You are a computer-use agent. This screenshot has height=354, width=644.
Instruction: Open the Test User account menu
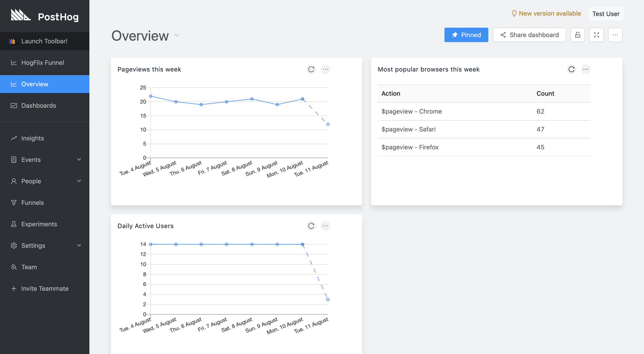click(x=606, y=14)
